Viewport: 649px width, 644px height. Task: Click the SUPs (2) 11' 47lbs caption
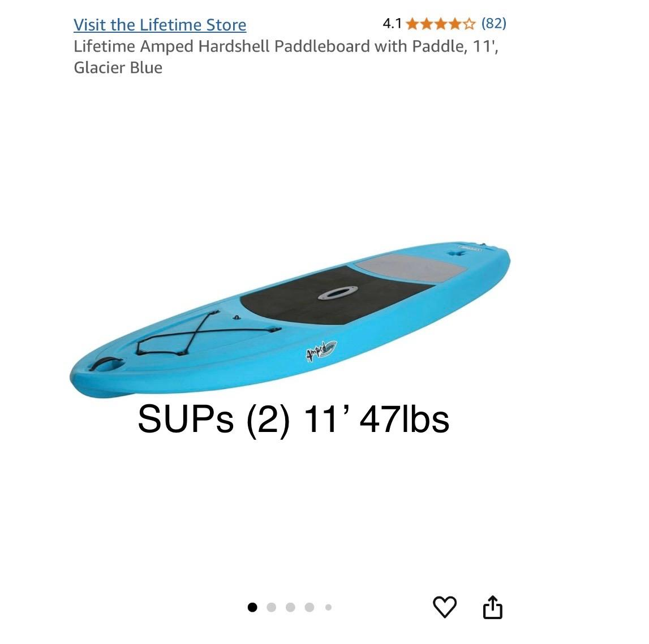(x=294, y=420)
